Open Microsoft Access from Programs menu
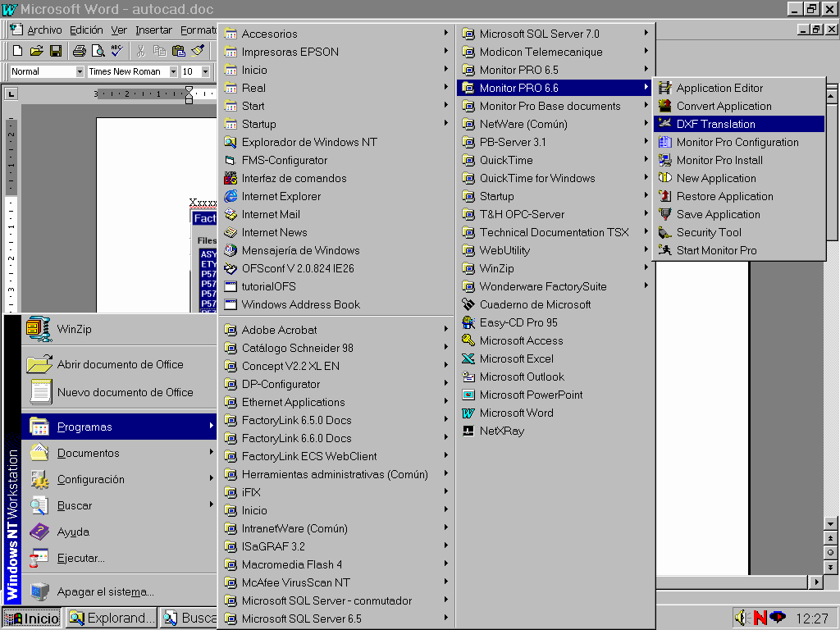This screenshot has width=840, height=630. point(555,340)
